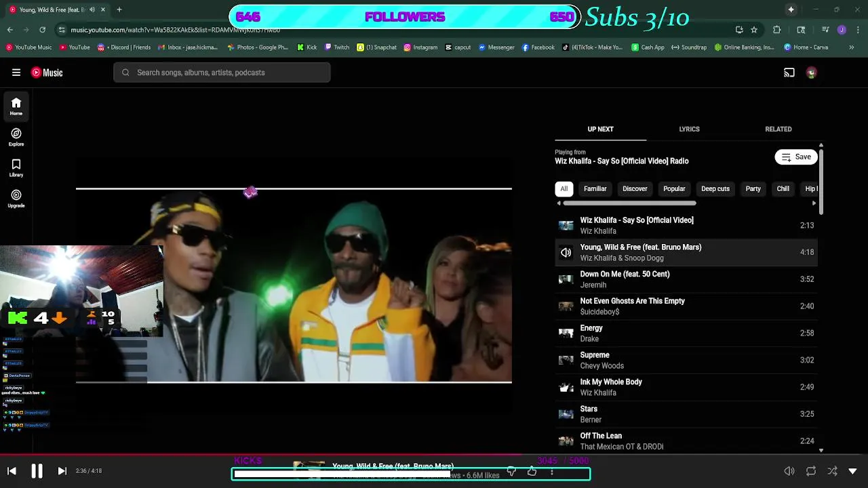Click the player bar volume icon
This screenshot has height=488, width=868.
point(789,471)
